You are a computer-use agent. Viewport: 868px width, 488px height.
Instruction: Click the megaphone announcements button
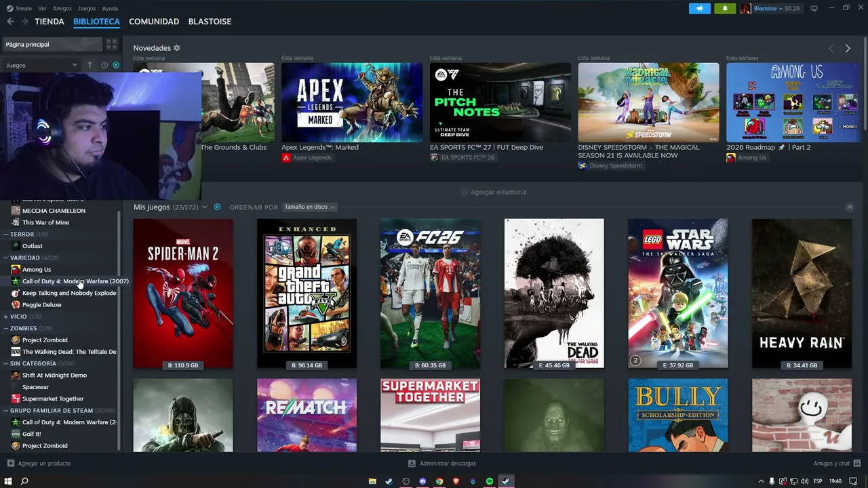[700, 8]
